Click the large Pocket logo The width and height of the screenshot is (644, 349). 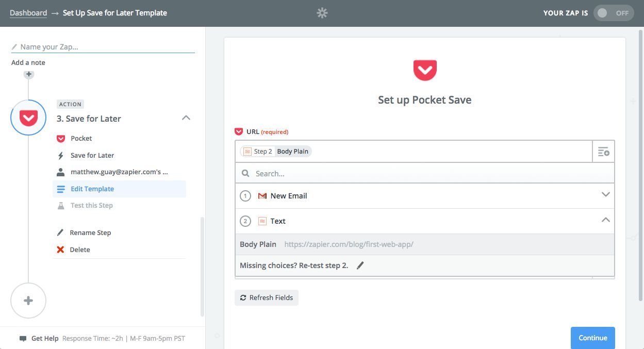click(x=425, y=70)
